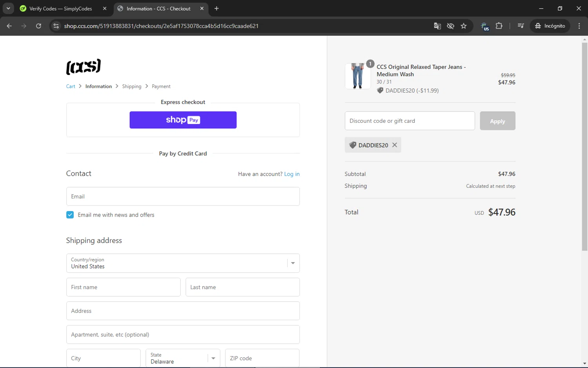Viewport: 588px width, 368px height.
Task: Open the Country/region dropdown
Action: [183, 263]
